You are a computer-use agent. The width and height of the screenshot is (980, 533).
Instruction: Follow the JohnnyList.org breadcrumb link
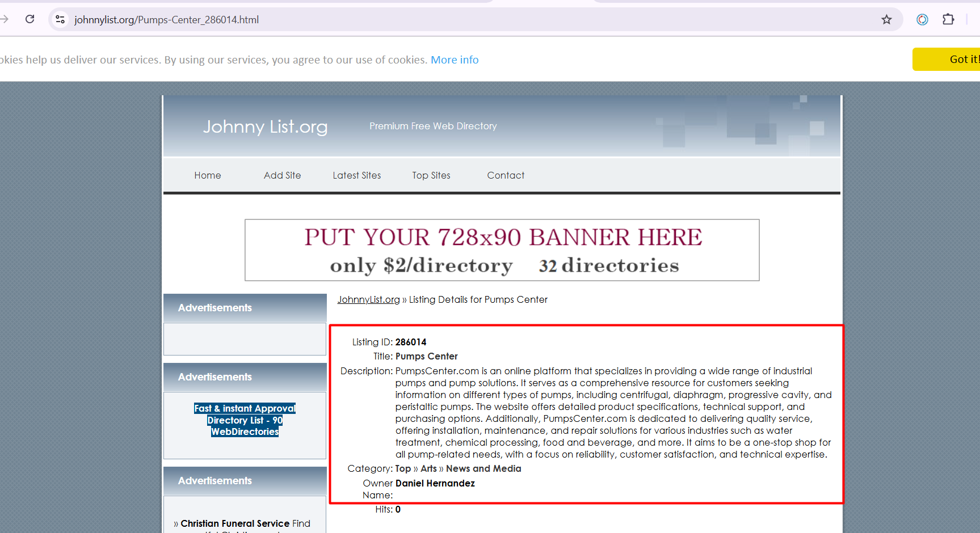pos(369,299)
